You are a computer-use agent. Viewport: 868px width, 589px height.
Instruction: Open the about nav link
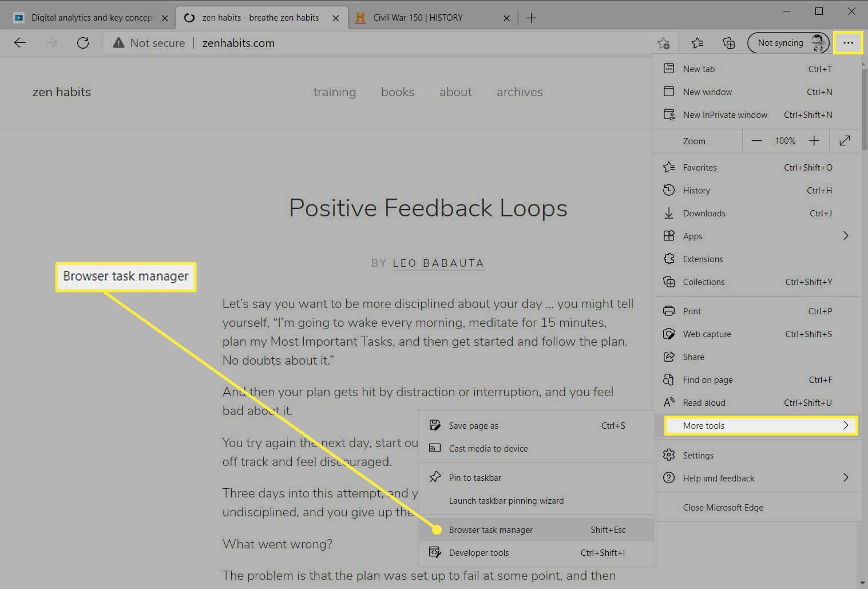(455, 92)
